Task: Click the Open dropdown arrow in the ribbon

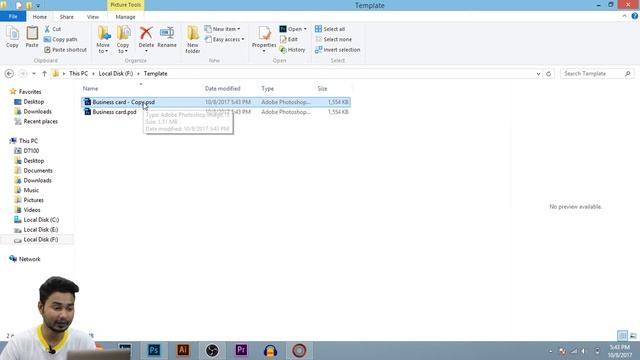Action: (305, 29)
